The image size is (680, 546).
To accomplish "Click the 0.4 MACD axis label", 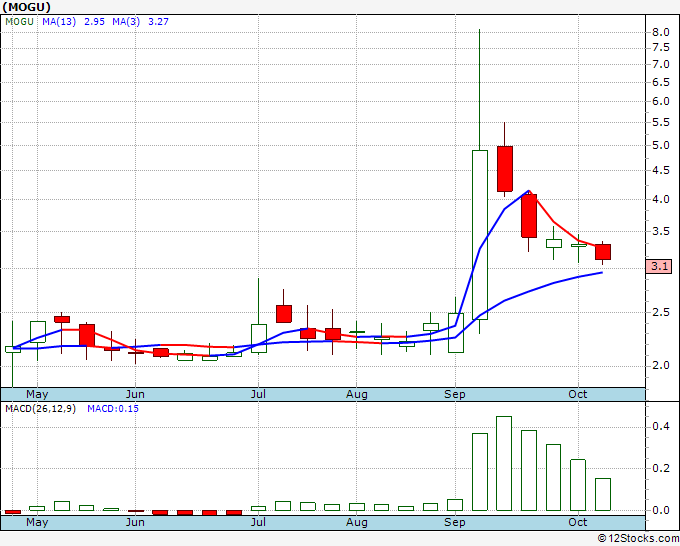I will (x=660, y=427).
